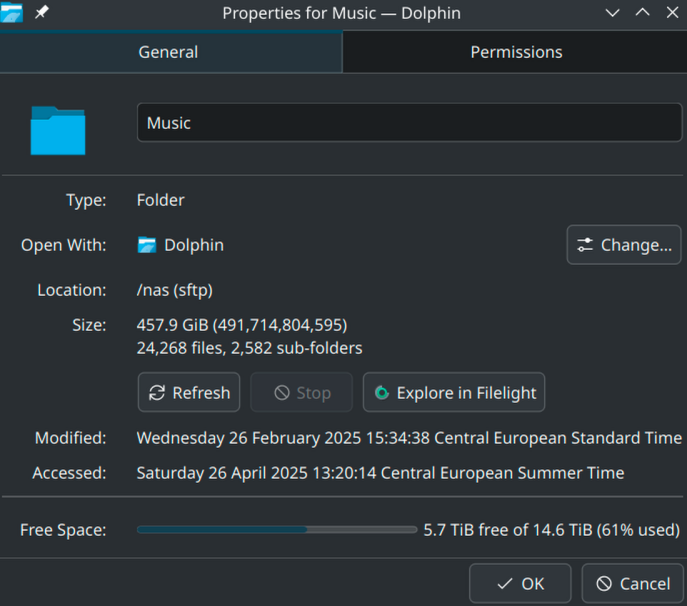687x606 pixels.
Task: Click the Stop size calculation button
Action: pos(301,393)
